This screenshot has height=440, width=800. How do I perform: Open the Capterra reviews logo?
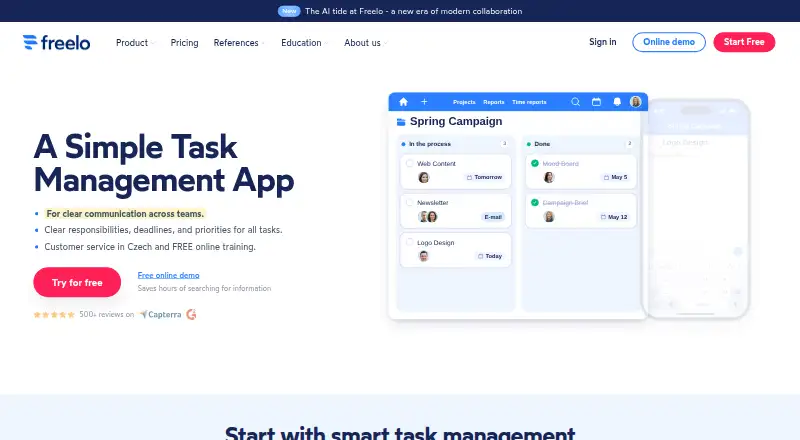pyautogui.click(x=160, y=314)
